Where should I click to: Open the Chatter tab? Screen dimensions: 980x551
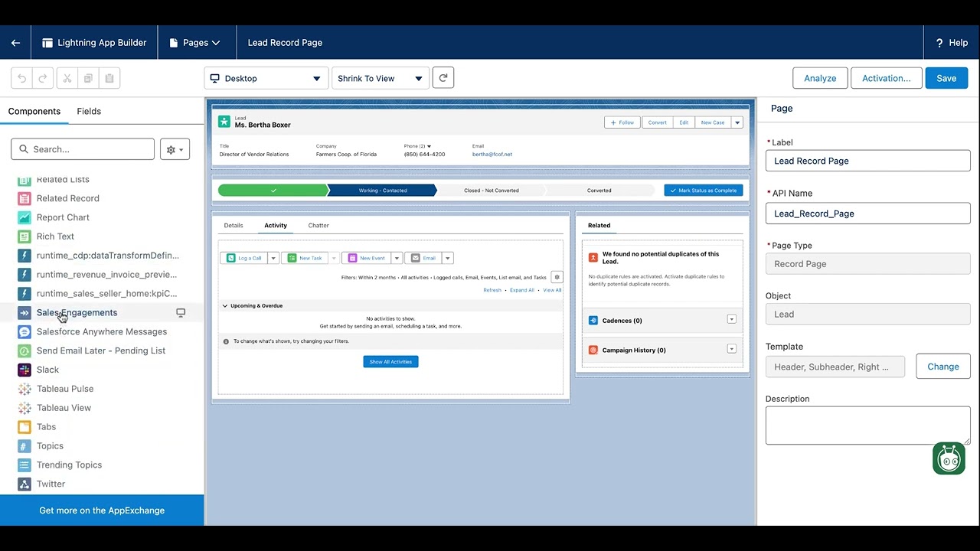(x=318, y=226)
